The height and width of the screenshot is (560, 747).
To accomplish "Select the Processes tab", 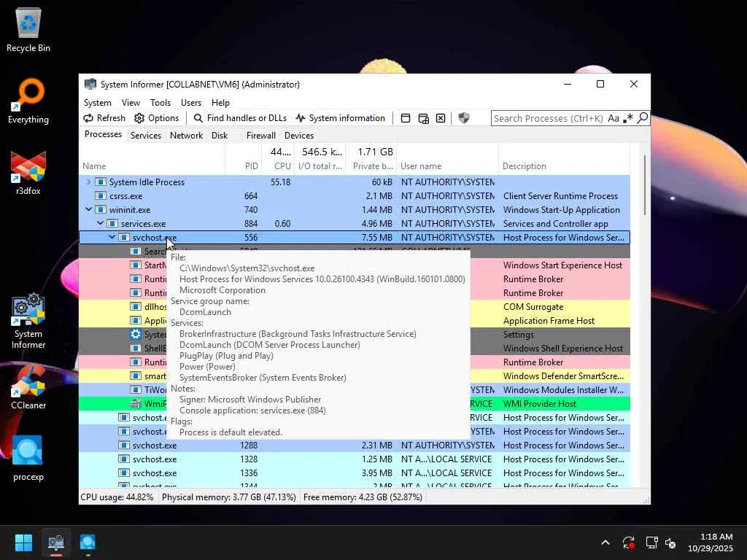I will pos(103,135).
